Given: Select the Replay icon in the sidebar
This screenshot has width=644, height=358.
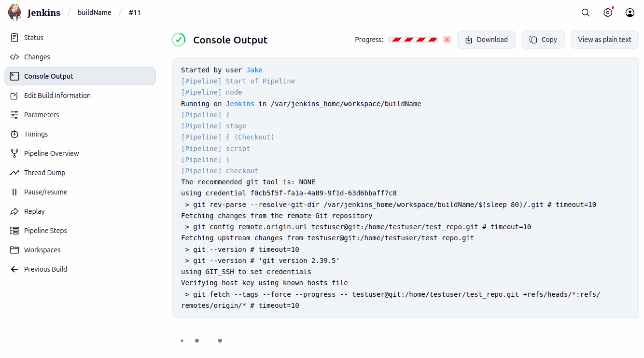Looking at the screenshot, I should 15,211.
